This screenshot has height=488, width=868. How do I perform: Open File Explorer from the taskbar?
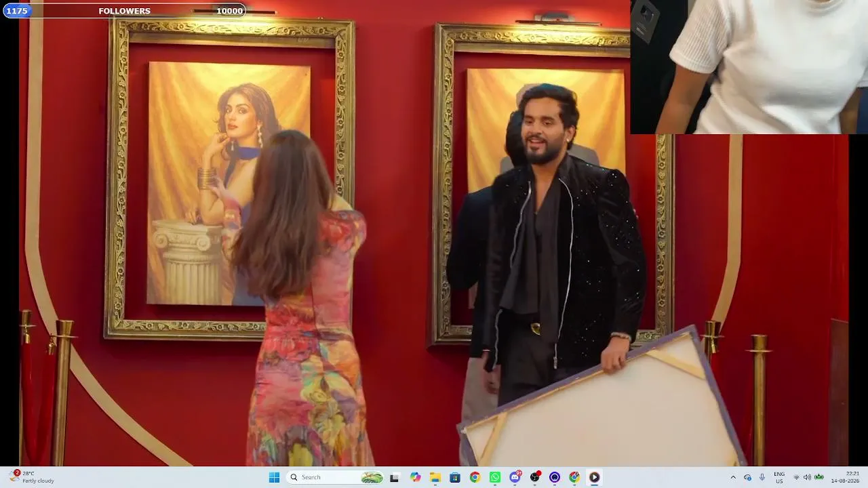(435, 477)
